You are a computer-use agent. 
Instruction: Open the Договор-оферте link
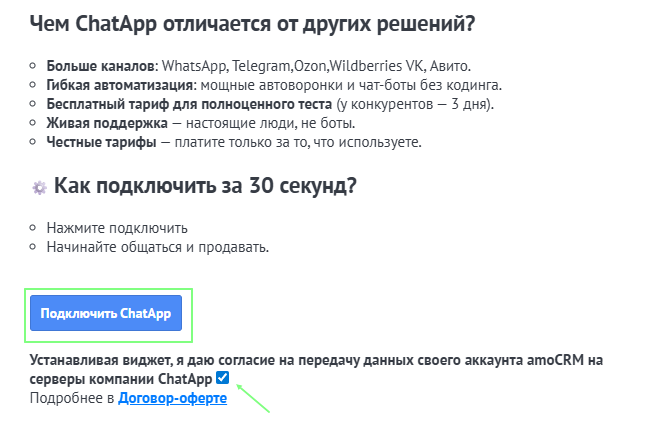coord(172,398)
